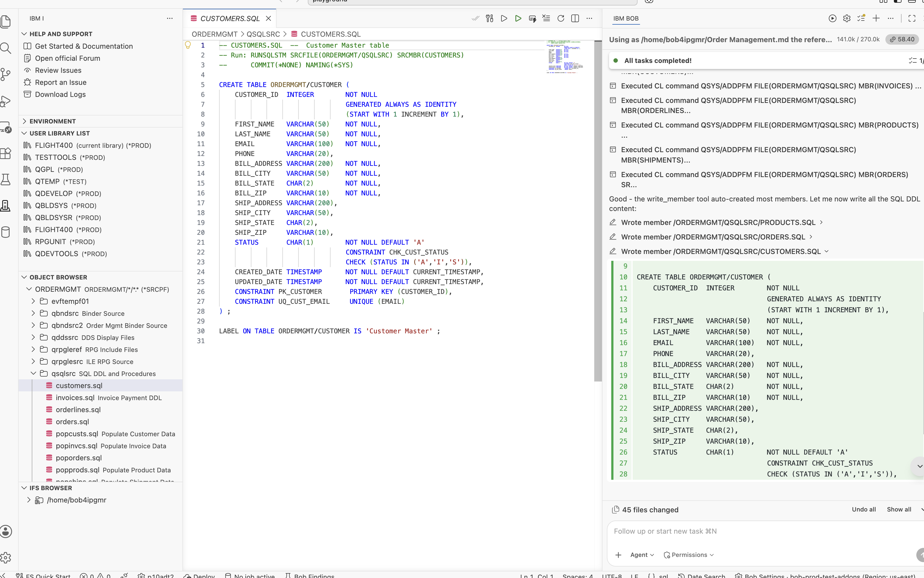Expand /home/bob4ipgmr in IFS Browser
This screenshot has width=924, height=578.
(29, 500)
